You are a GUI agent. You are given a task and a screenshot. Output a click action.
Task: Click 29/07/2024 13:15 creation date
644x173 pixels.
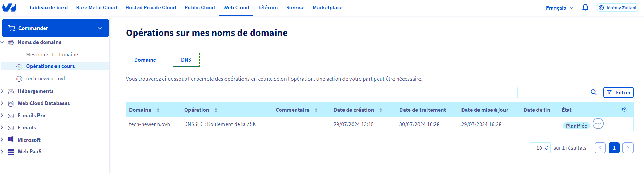tap(354, 124)
